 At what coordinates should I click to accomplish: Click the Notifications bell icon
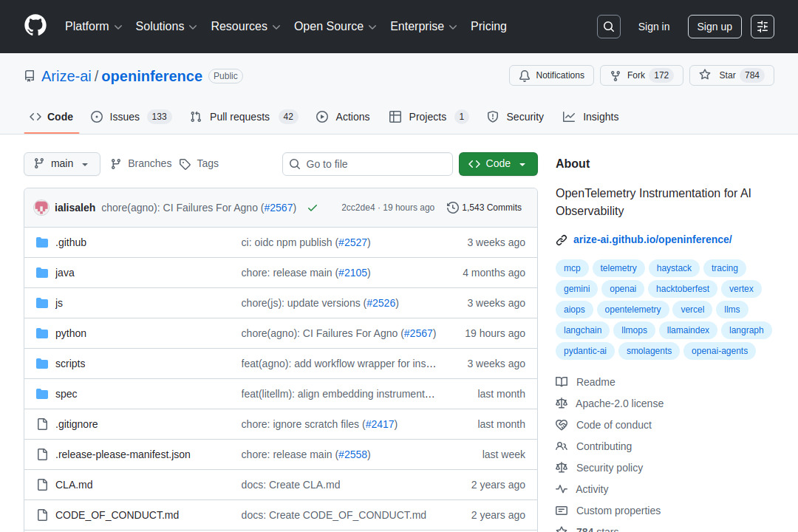pyautogui.click(x=525, y=75)
